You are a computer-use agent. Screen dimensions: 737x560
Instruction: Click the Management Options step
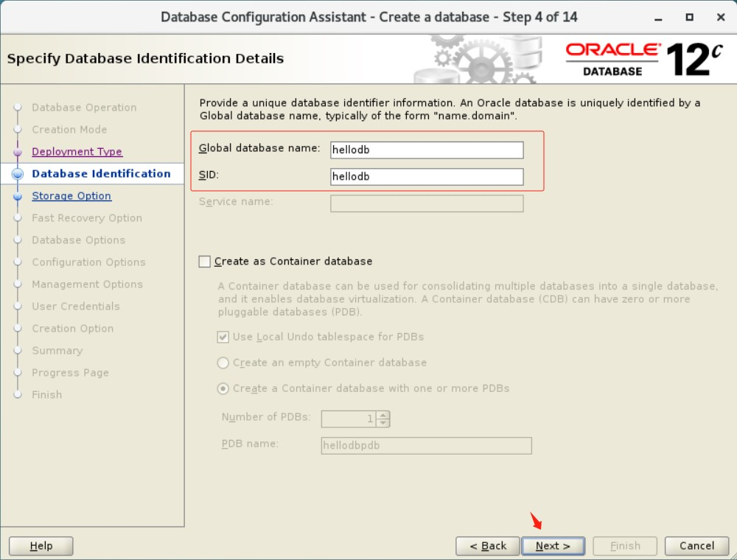click(x=88, y=284)
